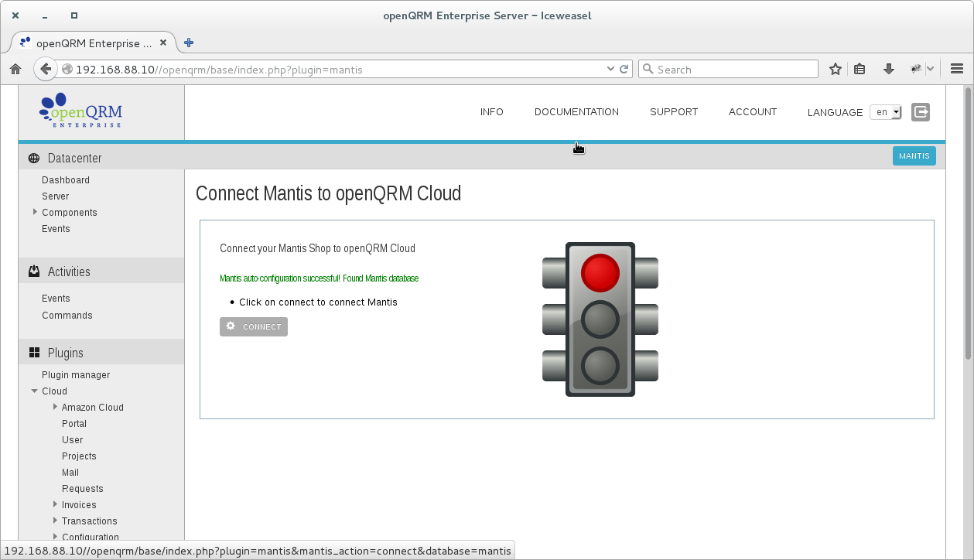Click the red traffic light image

pos(600,319)
